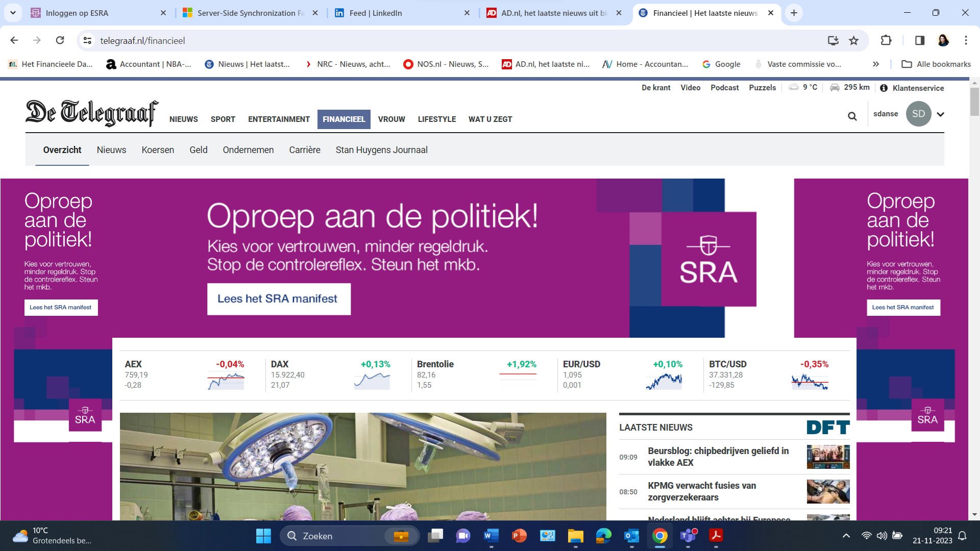Click the AEX ticker item

(x=185, y=374)
